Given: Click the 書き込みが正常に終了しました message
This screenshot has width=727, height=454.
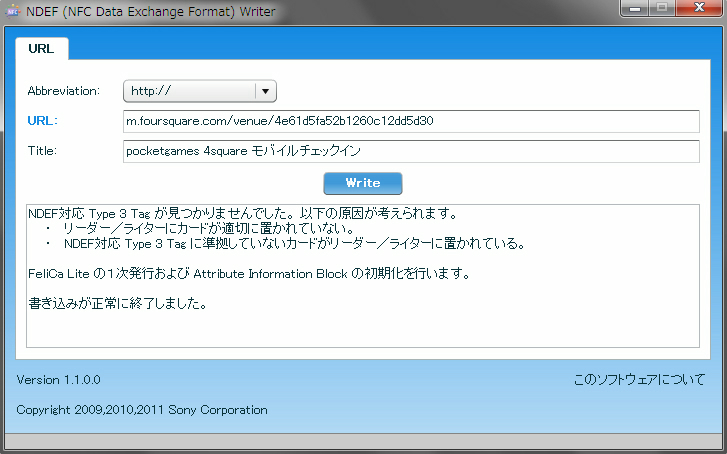Looking at the screenshot, I should click(x=117, y=303).
